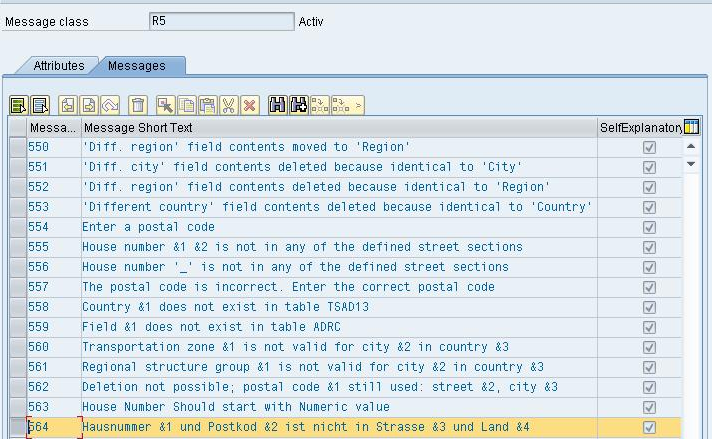Click the position icon with the > mark
This screenshot has height=439, width=712.
point(347,105)
